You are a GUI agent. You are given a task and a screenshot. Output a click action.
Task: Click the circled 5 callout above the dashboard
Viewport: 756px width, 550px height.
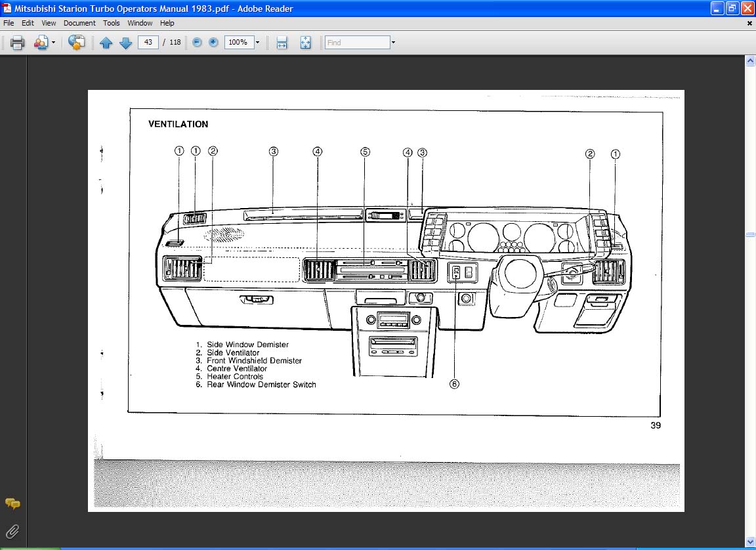pyautogui.click(x=365, y=152)
